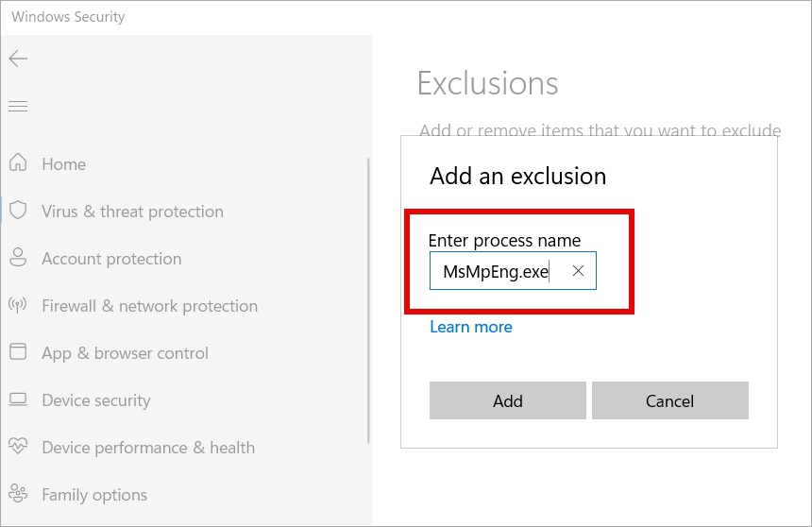Select the Family options people icon

pos(18,493)
